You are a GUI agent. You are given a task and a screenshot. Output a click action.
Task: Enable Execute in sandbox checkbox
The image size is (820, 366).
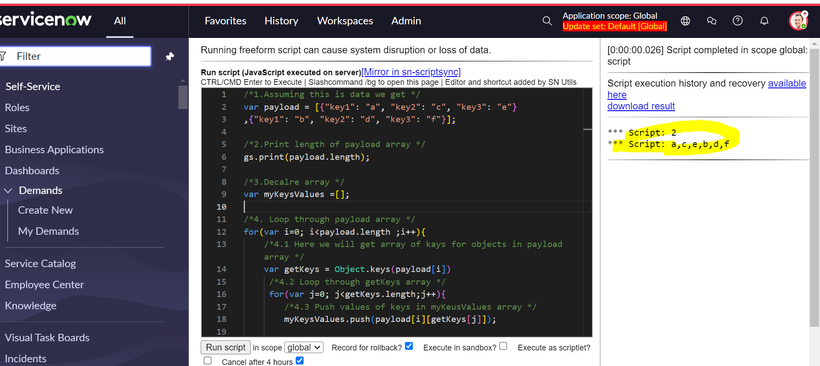tap(503, 346)
